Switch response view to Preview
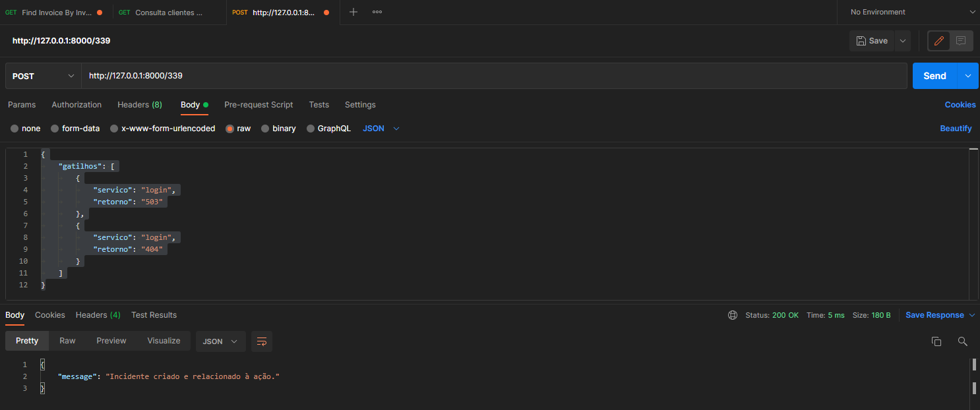The height and width of the screenshot is (410, 980). coord(111,341)
